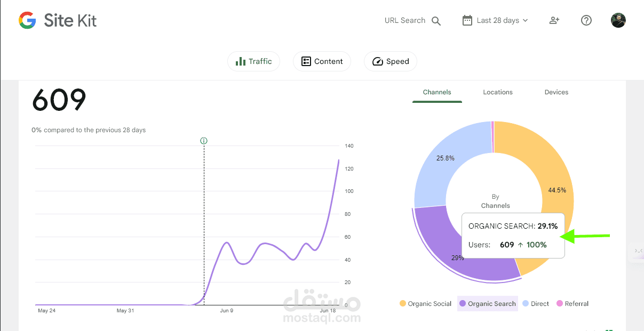
Task: Open the add user icon in header
Action: pyautogui.click(x=554, y=20)
